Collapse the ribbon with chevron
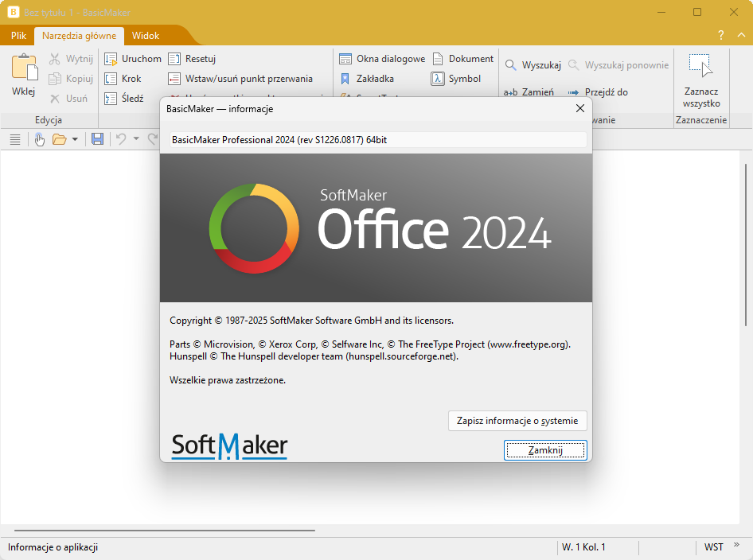The width and height of the screenshot is (753, 560). tap(742, 35)
